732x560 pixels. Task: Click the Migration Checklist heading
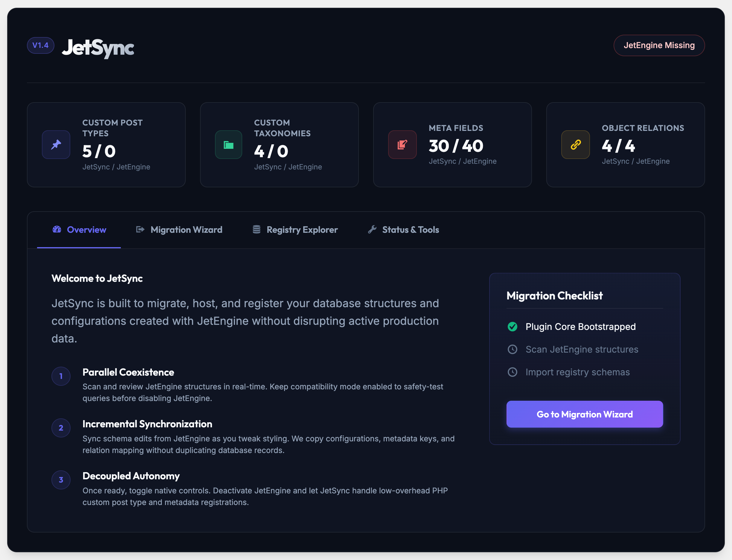(555, 296)
